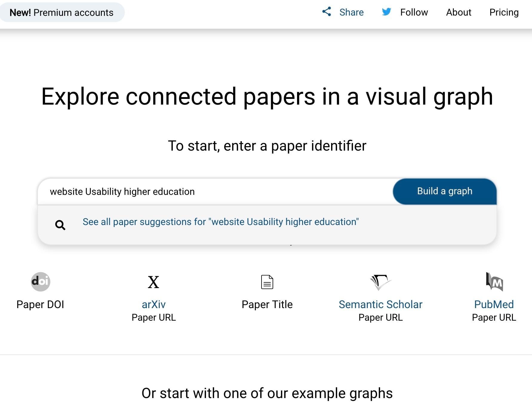Open the About page
532x413 pixels.
tap(458, 12)
